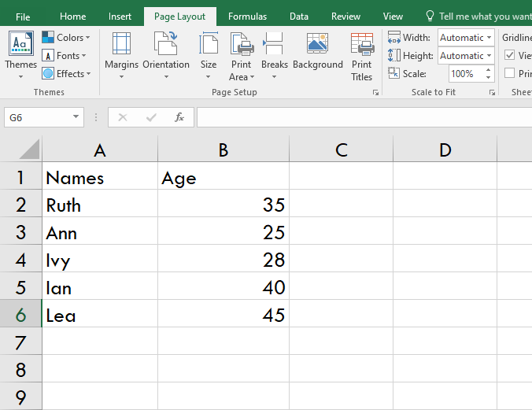Open the Insert Function fx button

pyautogui.click(x=179, y=117)
